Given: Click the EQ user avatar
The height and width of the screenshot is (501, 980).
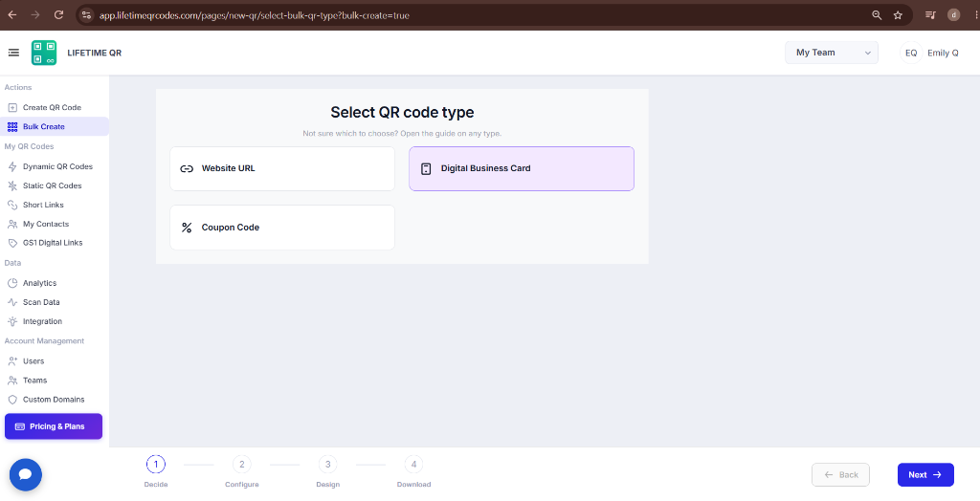Looking at the screenshot, I should tap(911, 54).
